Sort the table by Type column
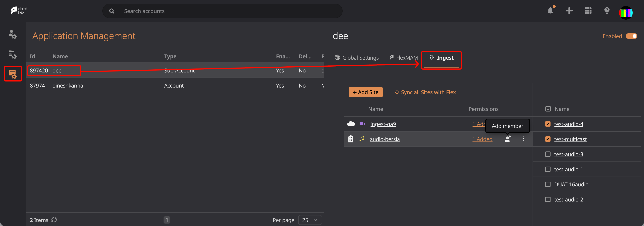Screen dimensions: 644x226 click(170, 56)
